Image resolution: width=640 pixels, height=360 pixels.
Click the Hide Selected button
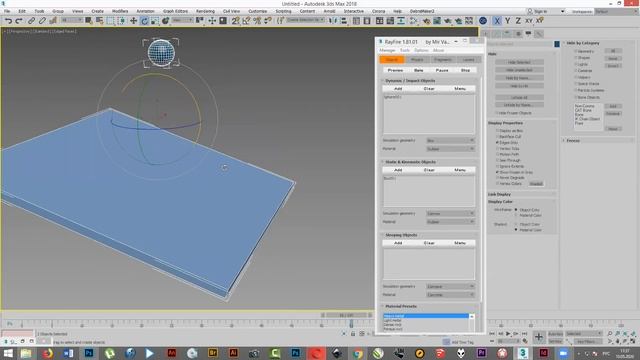[x=519, y=62]
